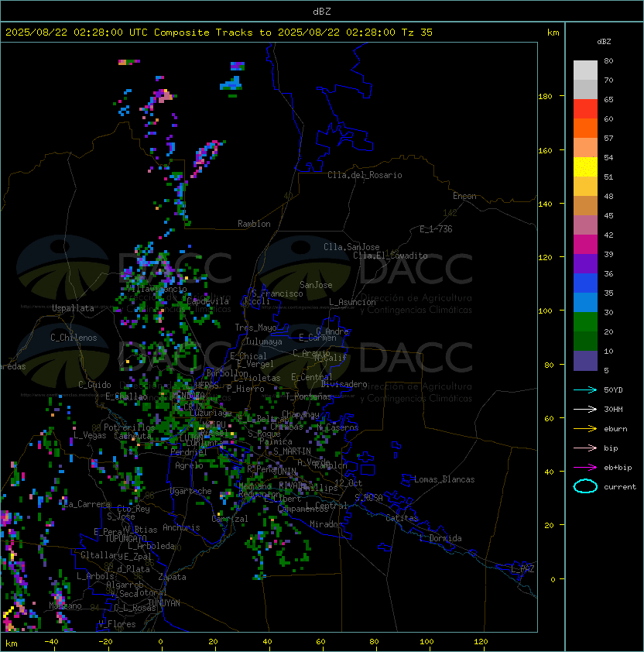Click the Catitas place label
The width and height of the screenshot is (644, 652).
tap(402, 518)
